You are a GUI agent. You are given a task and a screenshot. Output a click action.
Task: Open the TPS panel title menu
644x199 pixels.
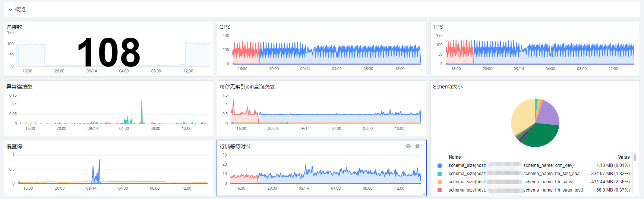(x=438, y=27)
